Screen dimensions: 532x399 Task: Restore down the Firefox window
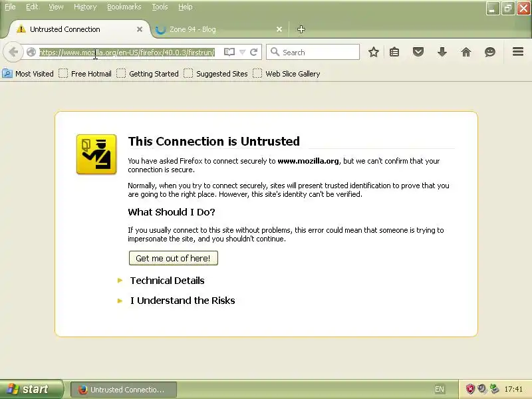[x=508, y=9]
